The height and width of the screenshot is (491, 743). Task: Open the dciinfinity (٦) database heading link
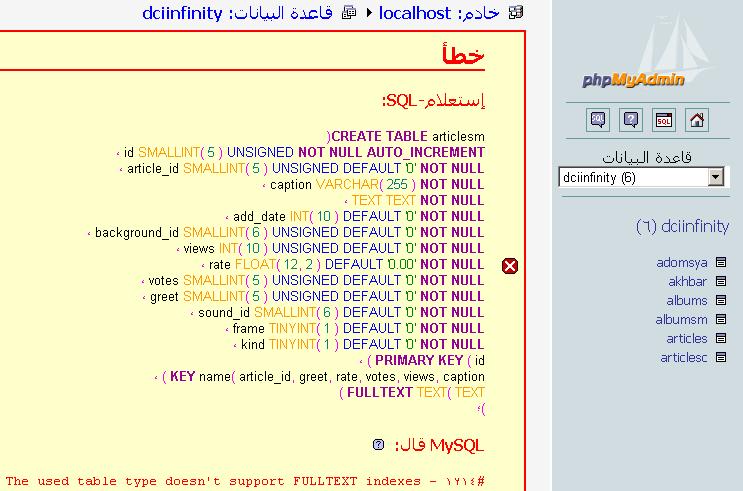682,226
